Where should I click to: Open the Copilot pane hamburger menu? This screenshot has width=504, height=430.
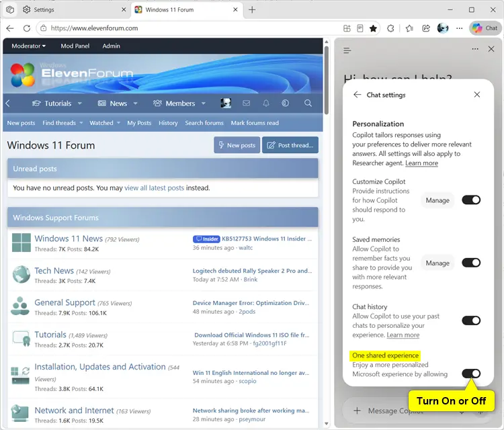point(347,50)
